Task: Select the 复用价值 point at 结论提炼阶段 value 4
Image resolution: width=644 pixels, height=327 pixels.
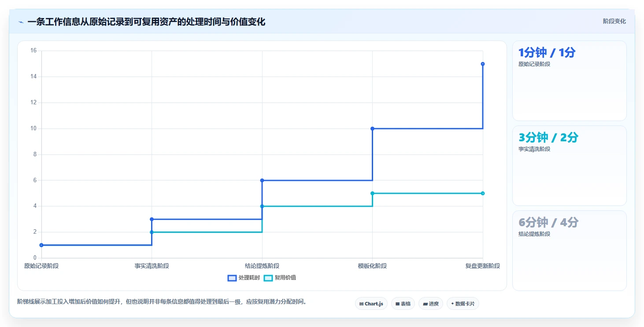Action: [x=262, y=206]
